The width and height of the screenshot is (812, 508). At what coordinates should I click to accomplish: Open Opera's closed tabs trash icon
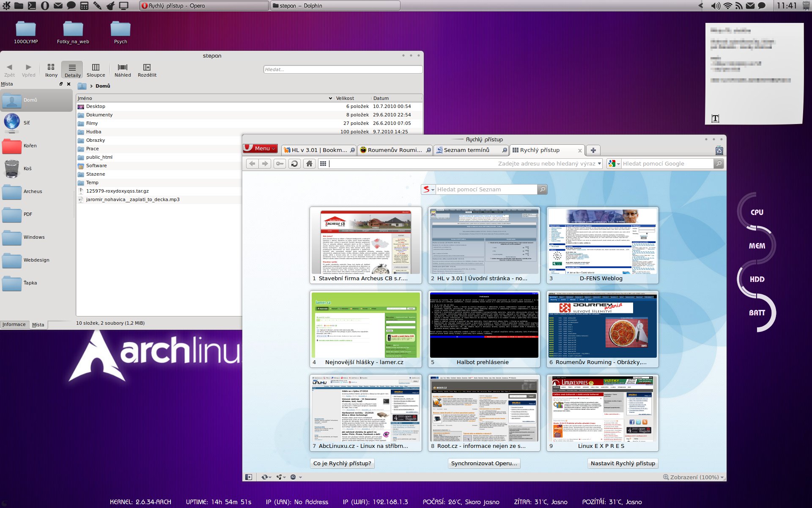pos(719,151)
